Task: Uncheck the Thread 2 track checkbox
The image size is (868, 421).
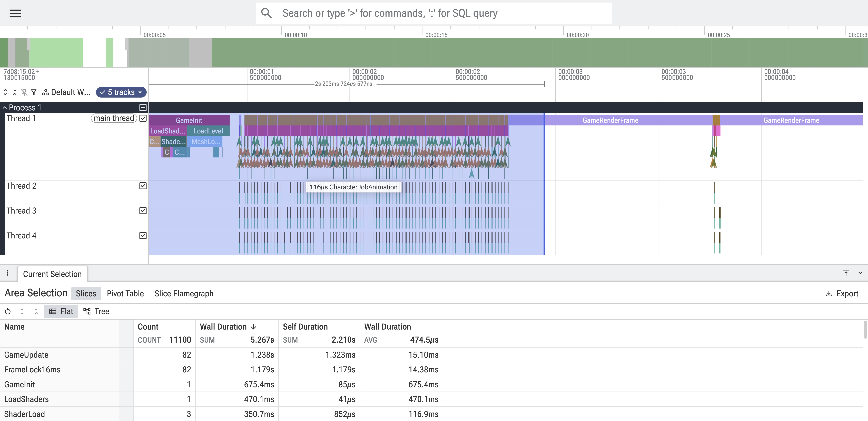Action: 143,186
